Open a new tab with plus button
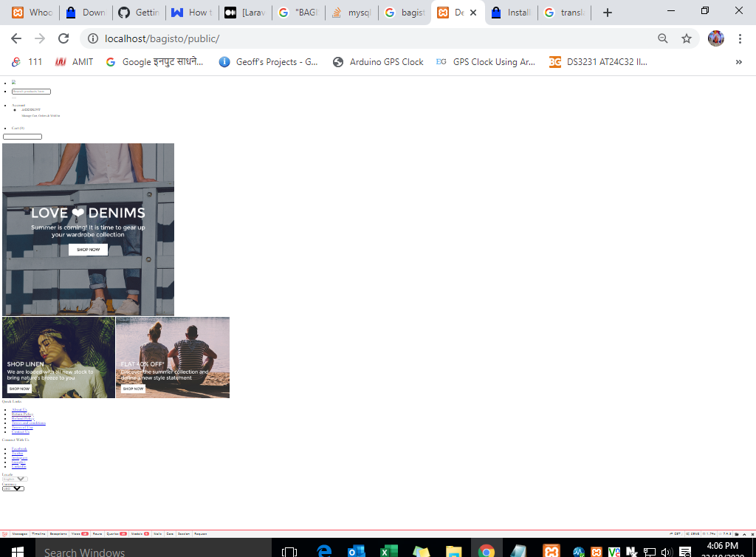The width and height of the screenshot is (756, 557). [x=608, y=13]
